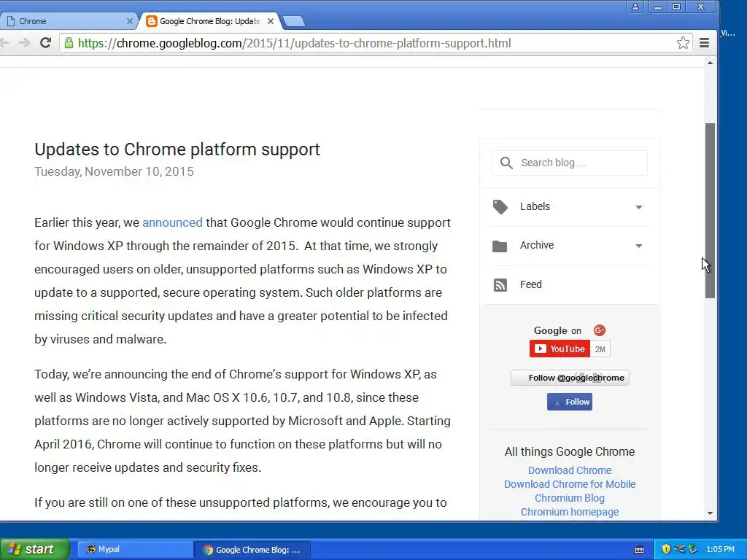This screenshot has width=747, height=560.
Task: Open the Download Chrome link
Action: pos(570,470)
